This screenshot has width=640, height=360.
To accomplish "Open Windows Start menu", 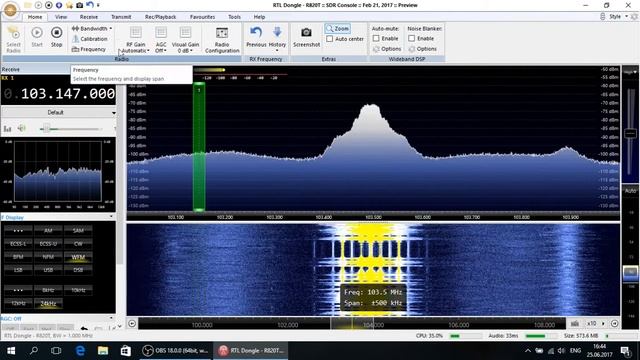I will pyautogui.click(x=11, y=351).
